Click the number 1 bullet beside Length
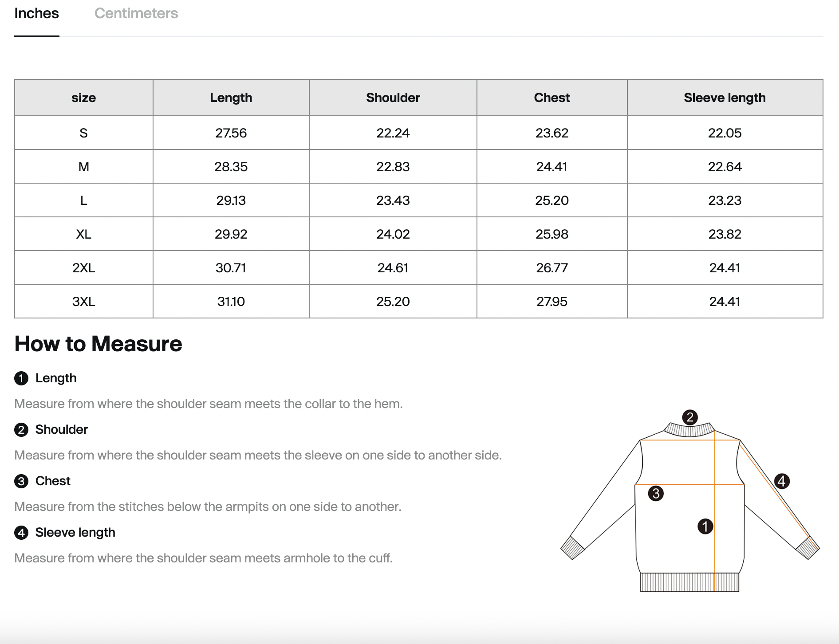The width and height of the screenshot is (839, 644). 21,378
